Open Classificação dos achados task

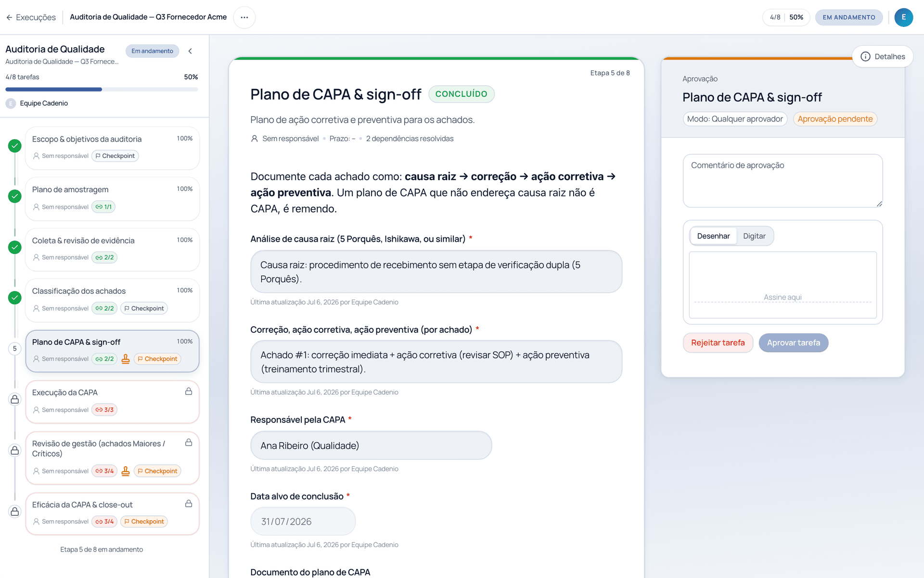tap(112, 301)
